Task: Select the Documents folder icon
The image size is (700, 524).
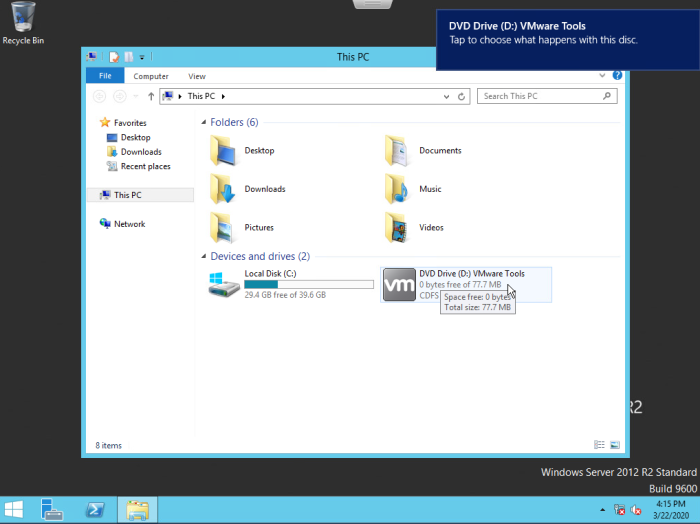Action: click(x=397, y=151)
